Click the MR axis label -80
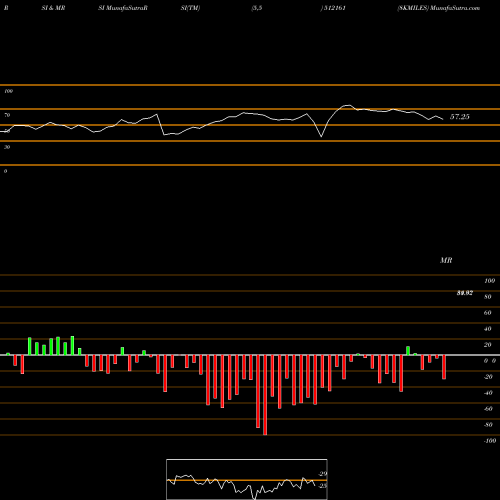This screenshot has width=500, height=500. (x=488, y=425)
